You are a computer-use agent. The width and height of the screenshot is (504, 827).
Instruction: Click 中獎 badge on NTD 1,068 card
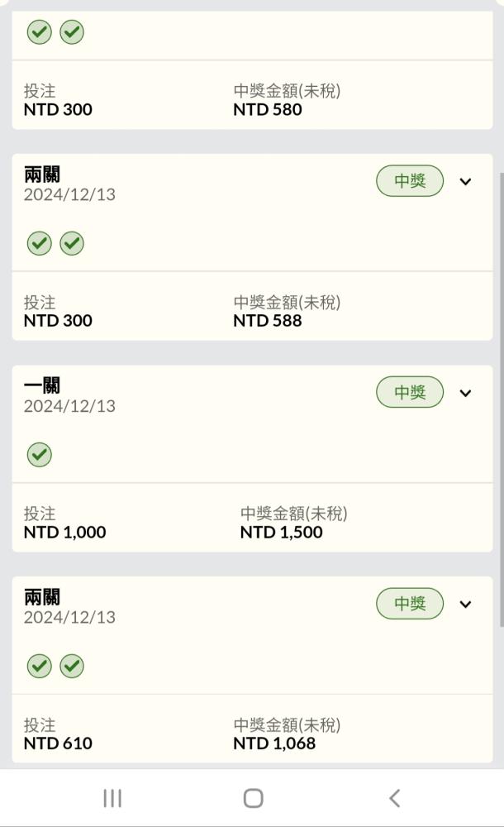[410, 604]
